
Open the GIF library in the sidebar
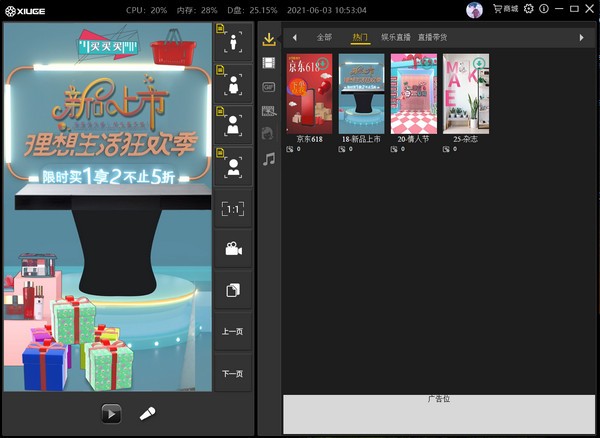268,86
